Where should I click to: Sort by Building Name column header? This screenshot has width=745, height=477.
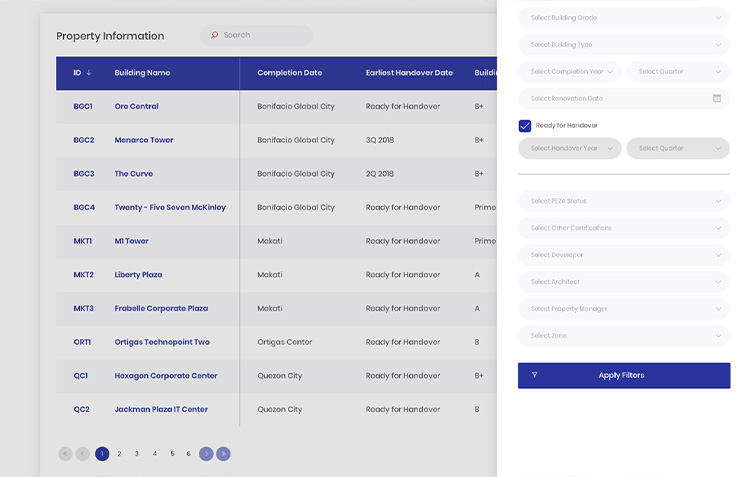click(142, 73)
